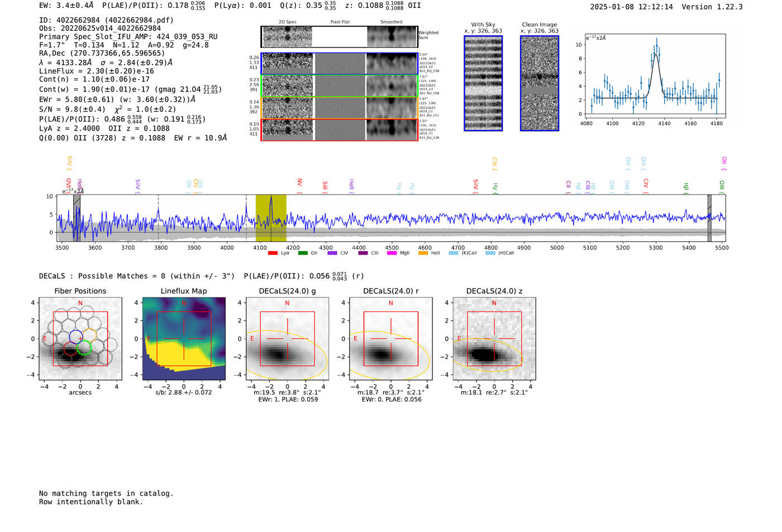Click the orange HeII legend swatch
Screen dimensions: 782x532
[423, 253]
